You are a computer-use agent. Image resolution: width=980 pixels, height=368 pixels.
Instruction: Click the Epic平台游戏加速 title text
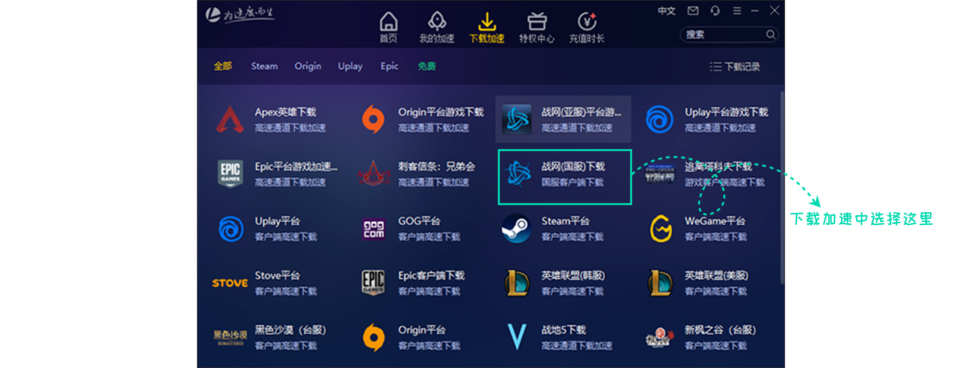coord(296,167)
